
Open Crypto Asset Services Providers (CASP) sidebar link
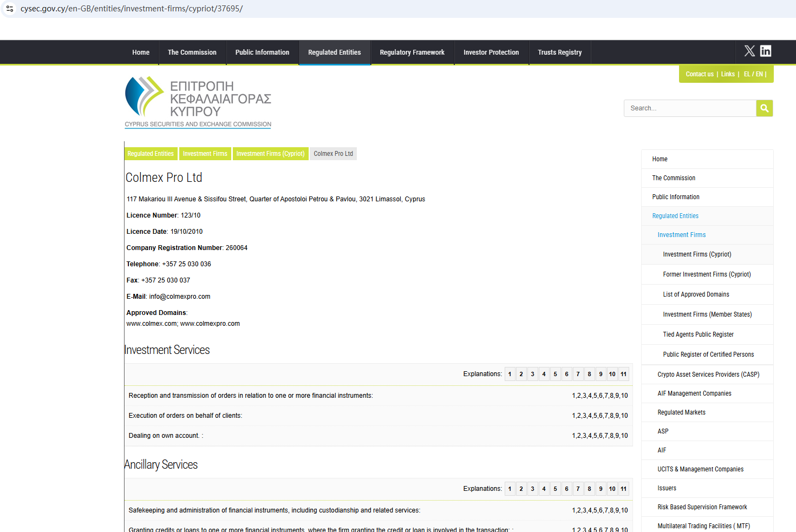coord(708,375)
